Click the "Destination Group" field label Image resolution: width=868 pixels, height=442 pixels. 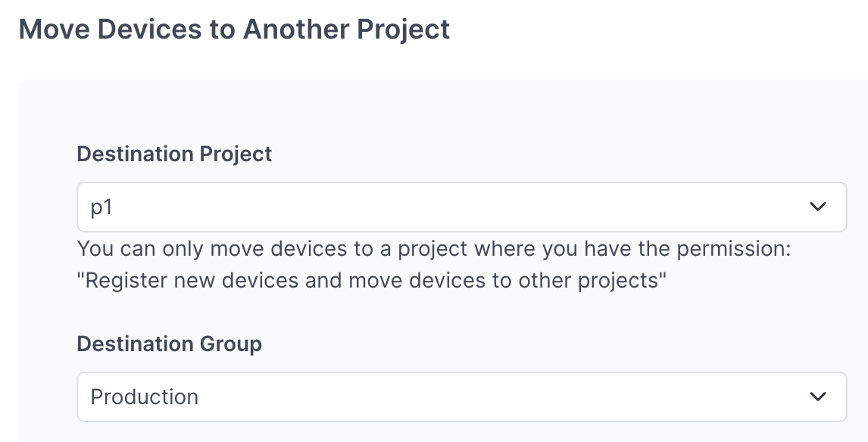point(169,344)
